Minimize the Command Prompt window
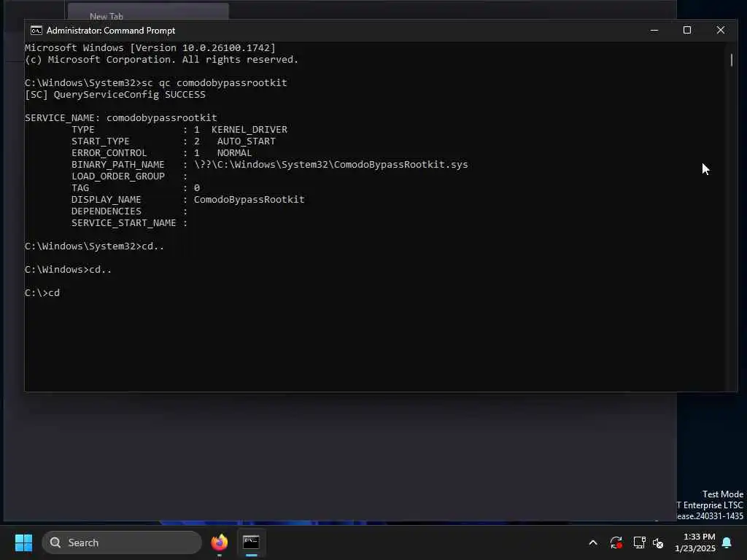 coord(654,31)
